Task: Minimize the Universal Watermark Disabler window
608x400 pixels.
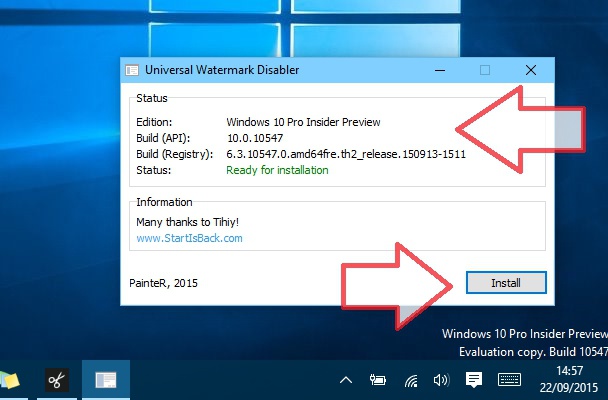Action: [x=440, y=70]
